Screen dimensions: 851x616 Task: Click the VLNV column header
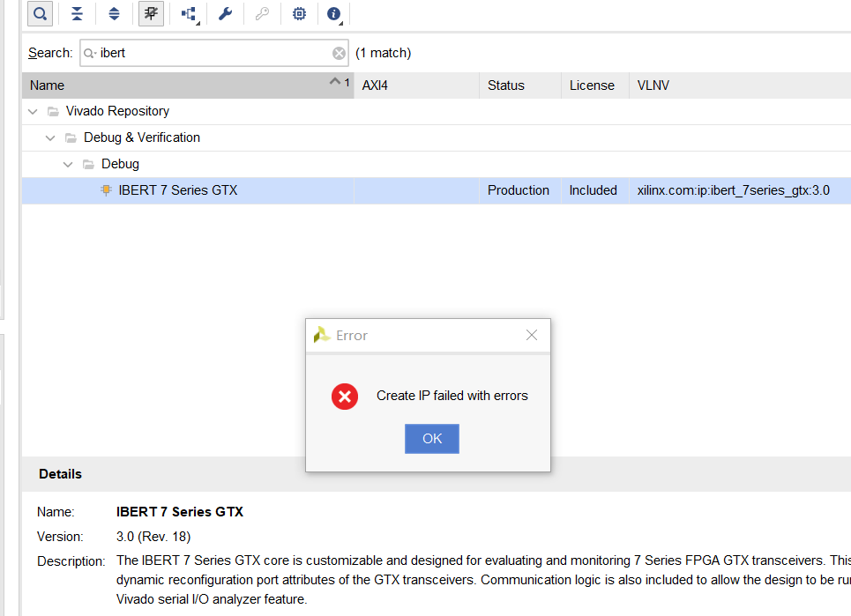(x=740, y=85)
